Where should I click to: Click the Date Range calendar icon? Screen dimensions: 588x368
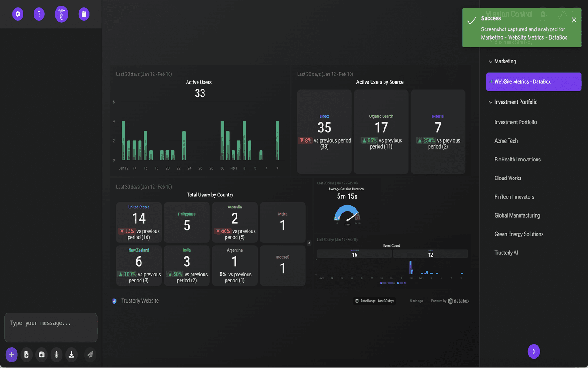pyautogui.click(x=357, y=301)
